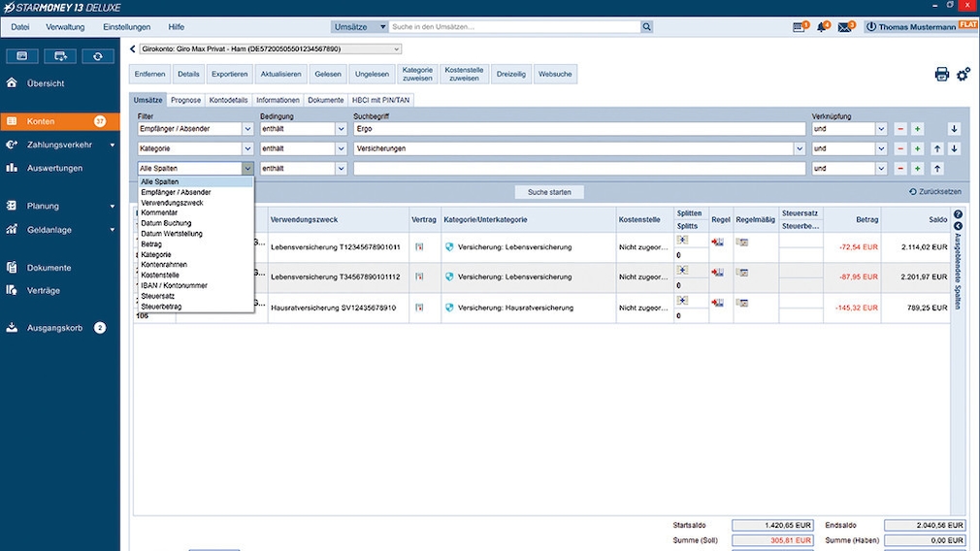Open the envelope messages icon
Viewport: 980px width, 551px height.
pos(845,27)
